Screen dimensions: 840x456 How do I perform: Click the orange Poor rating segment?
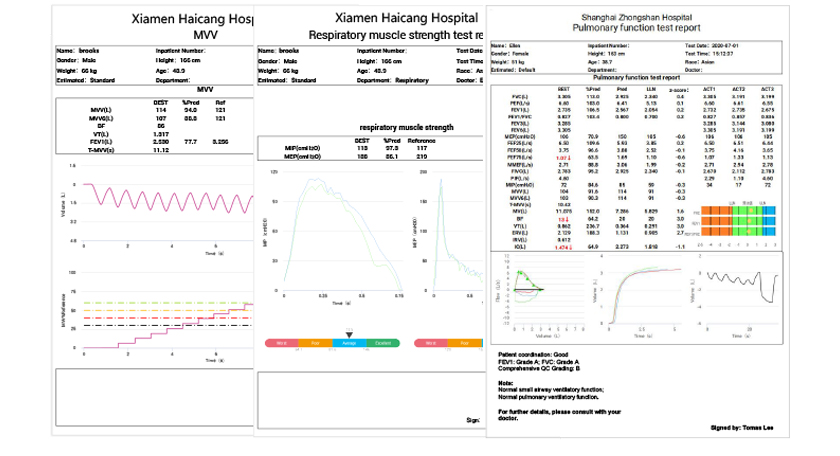316,343
